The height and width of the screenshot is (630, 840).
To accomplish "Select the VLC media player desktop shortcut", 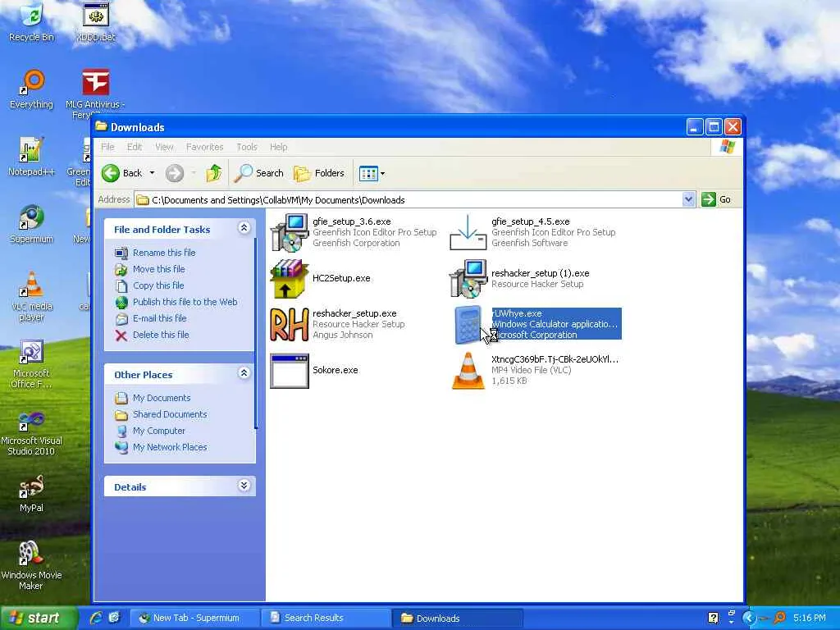I will point(32,296).
